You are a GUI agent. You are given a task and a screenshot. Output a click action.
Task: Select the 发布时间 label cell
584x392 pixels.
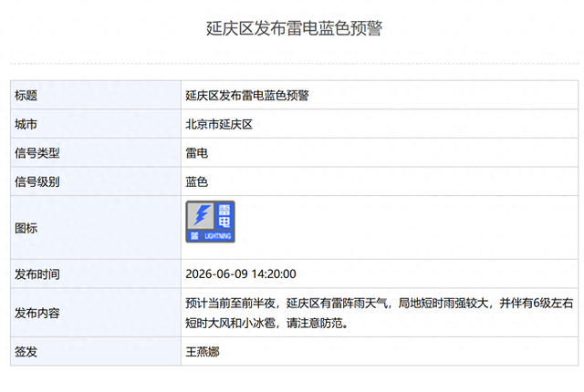click(96, 273)
